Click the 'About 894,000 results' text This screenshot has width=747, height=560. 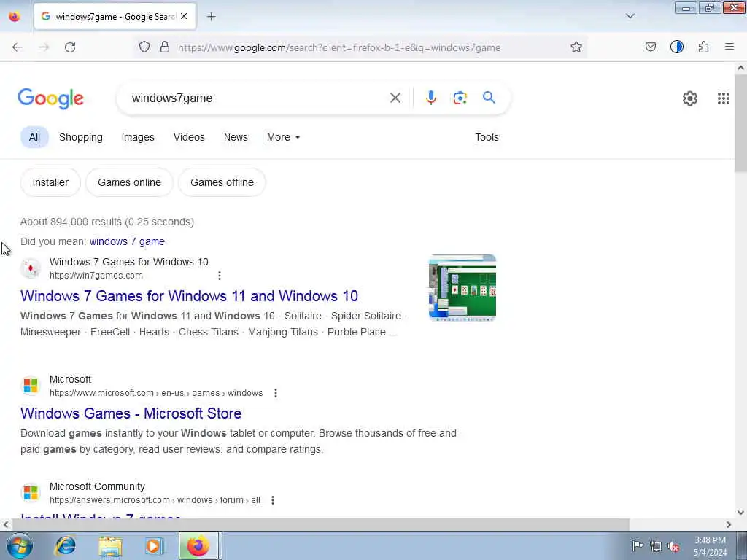[107, 222]
